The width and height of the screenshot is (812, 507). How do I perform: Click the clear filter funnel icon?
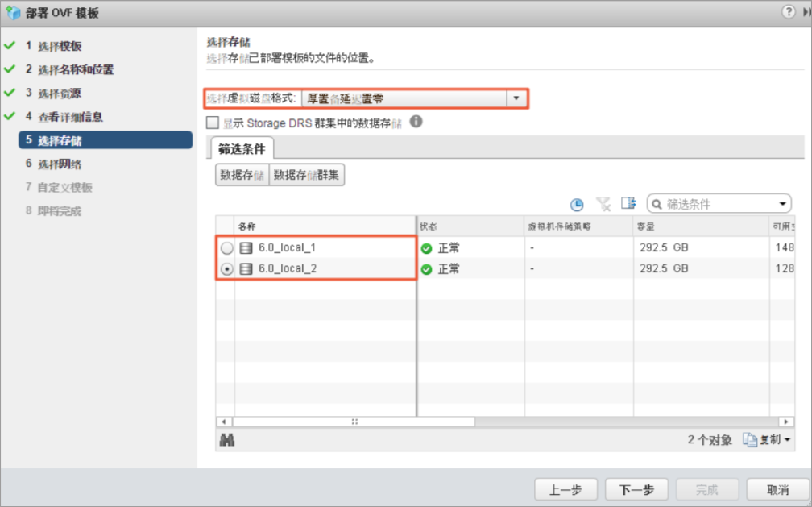click(603, 204)
